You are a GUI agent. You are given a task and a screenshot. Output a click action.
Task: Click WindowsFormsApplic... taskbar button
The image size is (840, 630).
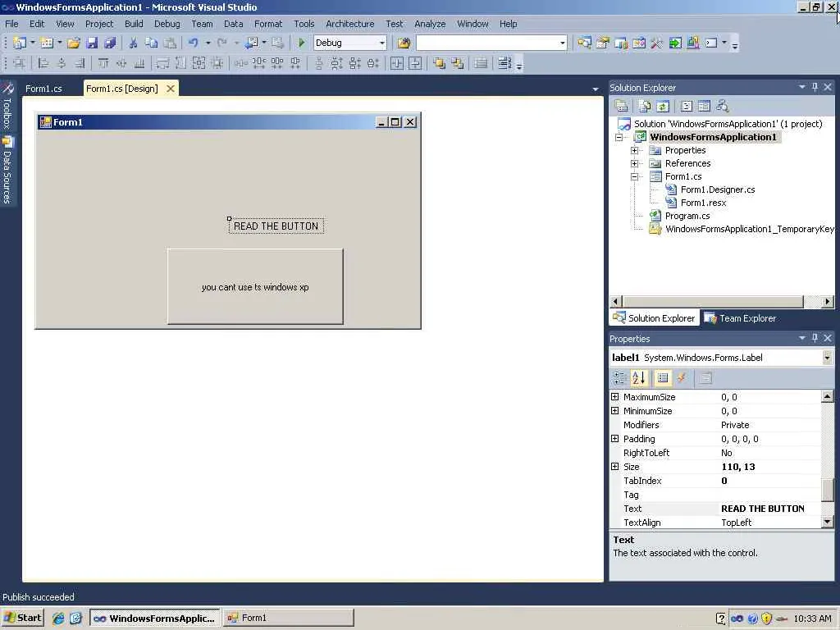154,618
